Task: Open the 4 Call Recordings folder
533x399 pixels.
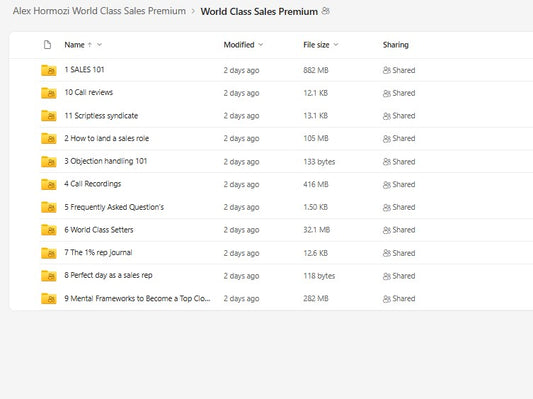Action: (x=93, y=184)
